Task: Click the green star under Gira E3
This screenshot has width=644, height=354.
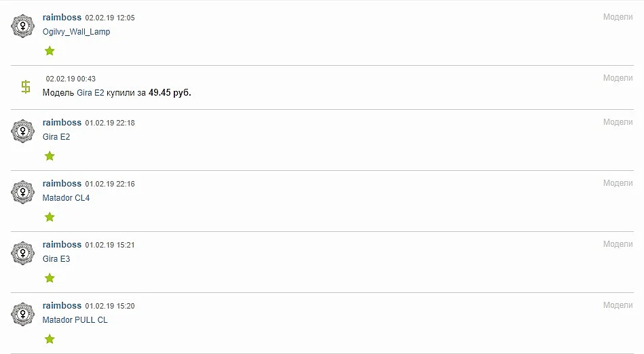Action: pos(50,278)
